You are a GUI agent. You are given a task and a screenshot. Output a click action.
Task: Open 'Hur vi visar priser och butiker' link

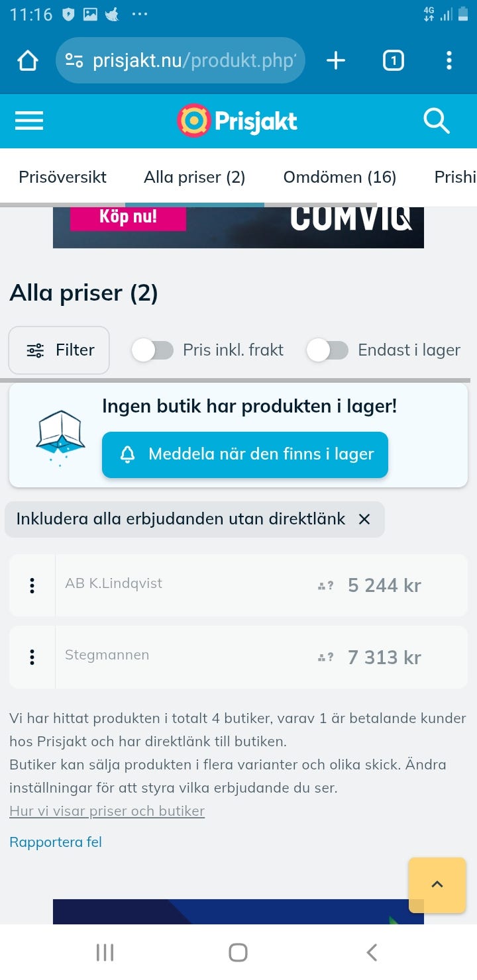[x=107, y=811]
